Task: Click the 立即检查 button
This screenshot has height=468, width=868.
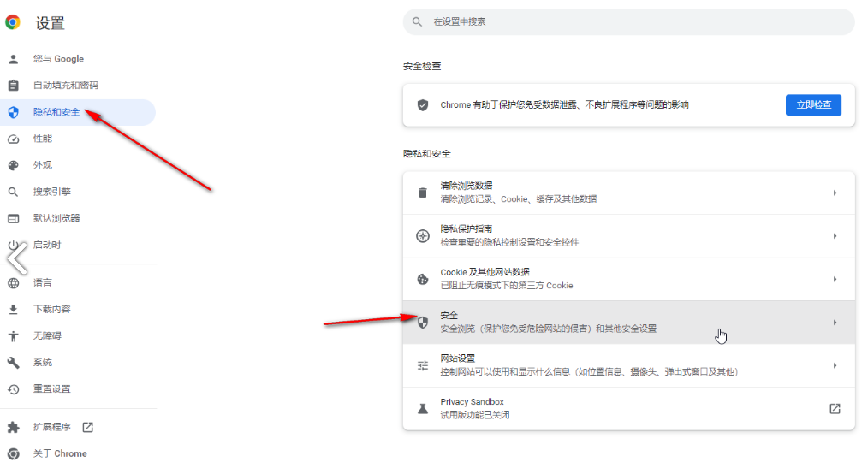Action: pyautogui.click(x=813, y=105)
